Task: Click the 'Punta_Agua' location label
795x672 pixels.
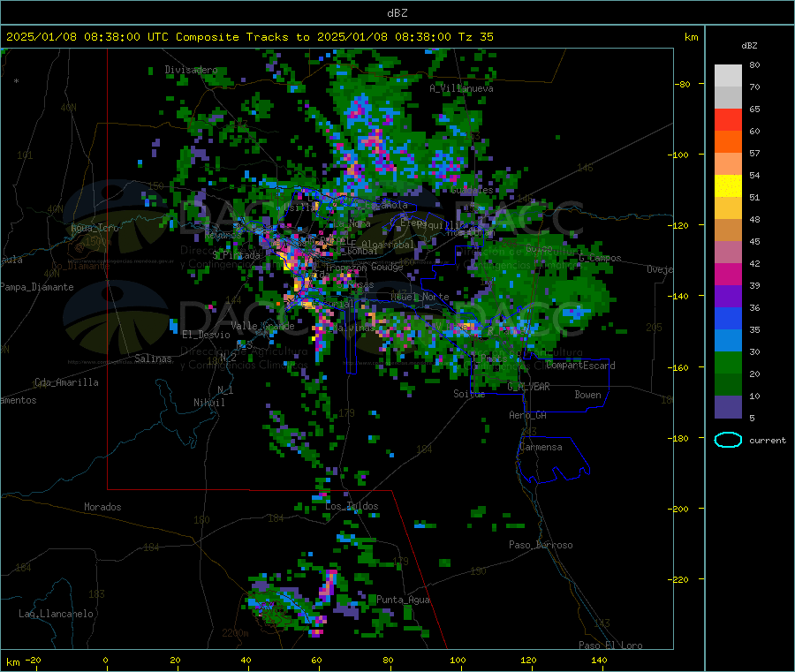Action: click(x=403, y=600)
